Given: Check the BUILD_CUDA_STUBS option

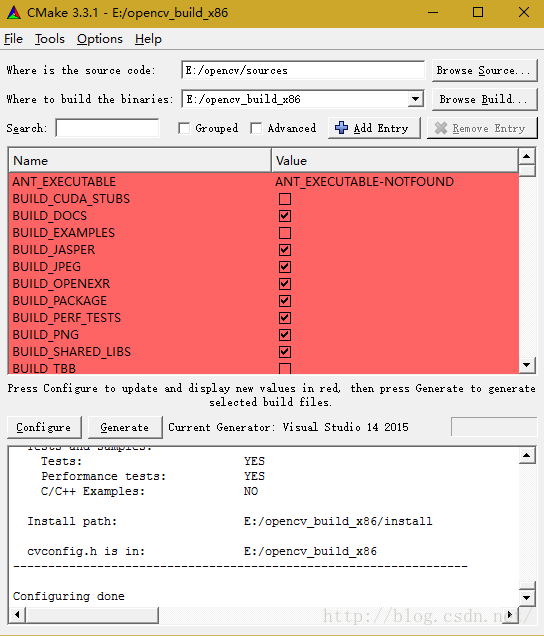Looking at the screenshot, I should tap(285, 199).
